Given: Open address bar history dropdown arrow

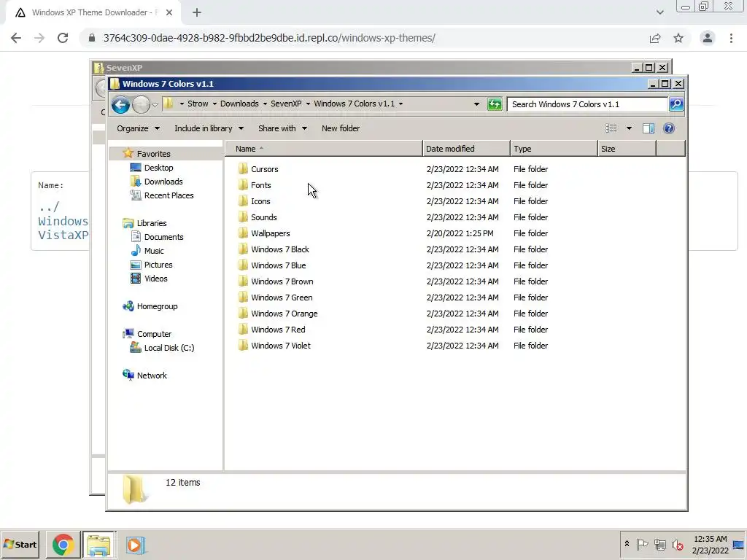Looking at the screenshot, I should (476, 104).
